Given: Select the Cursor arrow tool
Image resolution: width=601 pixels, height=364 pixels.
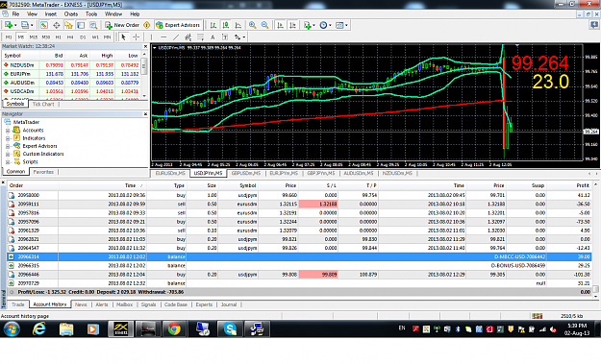Looking at the screenshot, I should point(123,37).
